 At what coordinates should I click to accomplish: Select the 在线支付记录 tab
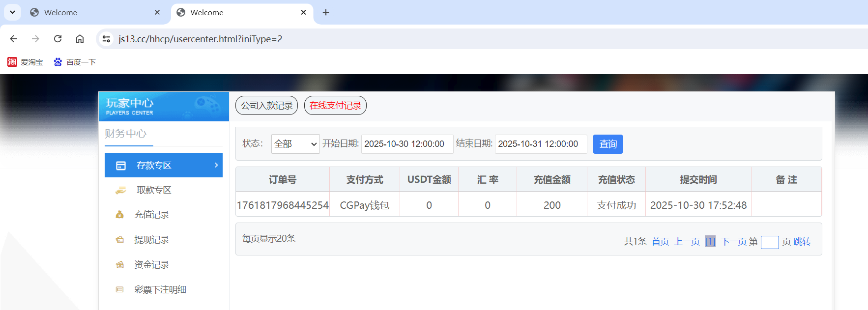pos(335,105)
